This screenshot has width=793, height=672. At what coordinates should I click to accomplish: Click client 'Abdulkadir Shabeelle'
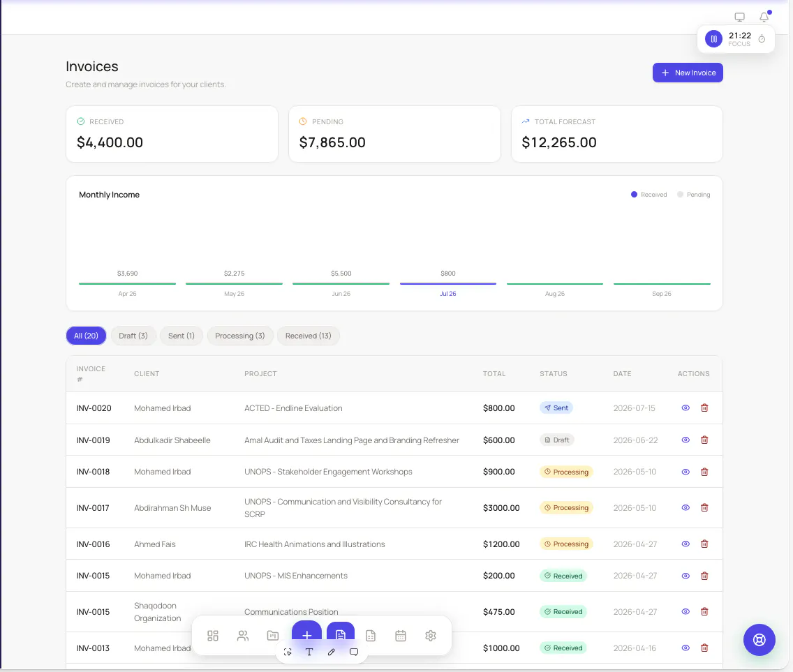(x=172, y=440)
